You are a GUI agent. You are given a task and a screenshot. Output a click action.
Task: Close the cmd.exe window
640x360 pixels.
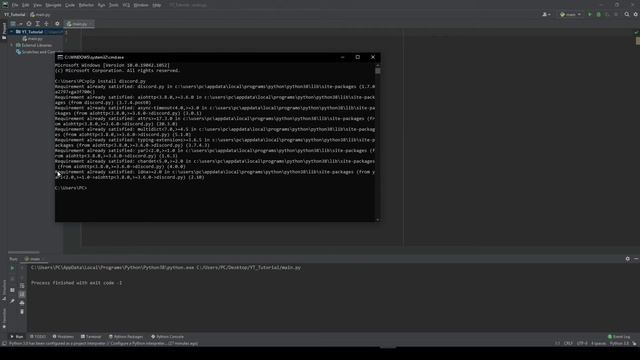(373, 57)
